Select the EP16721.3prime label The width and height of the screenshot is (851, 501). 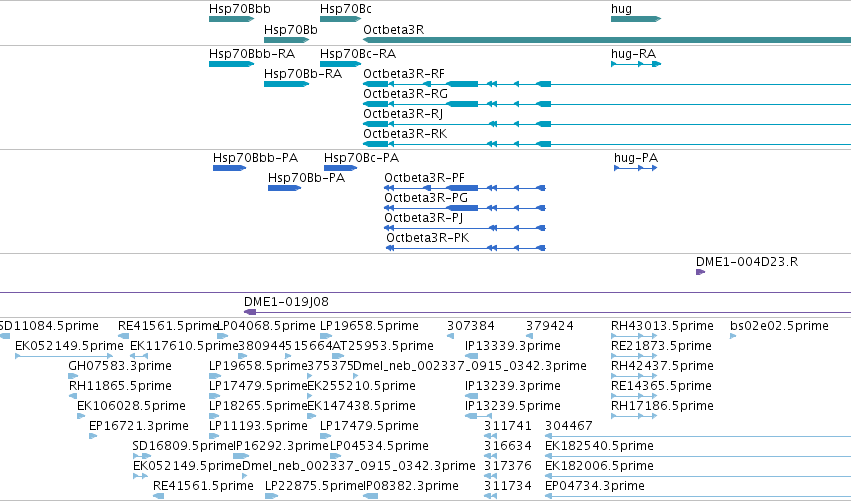139,426
